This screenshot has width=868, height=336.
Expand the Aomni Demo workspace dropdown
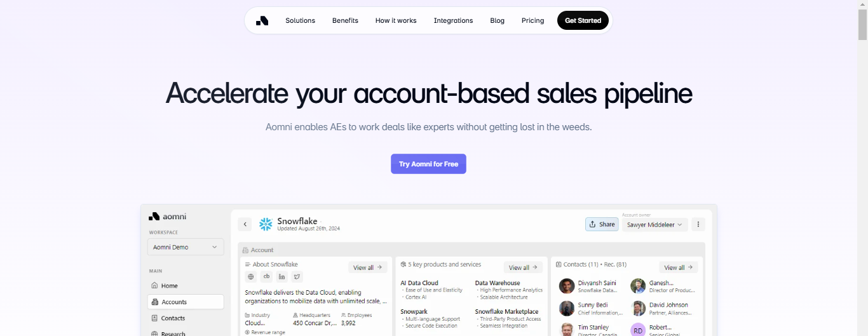[186, 247]
